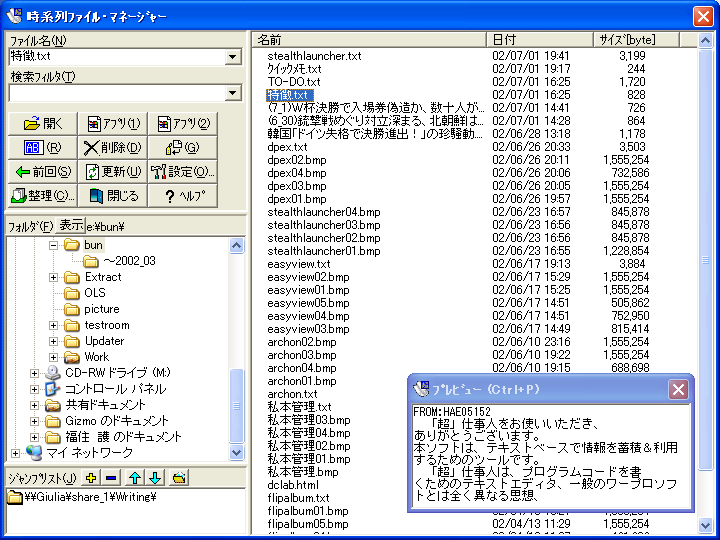Close the プレビュー preview window

(x=678, y=390)
